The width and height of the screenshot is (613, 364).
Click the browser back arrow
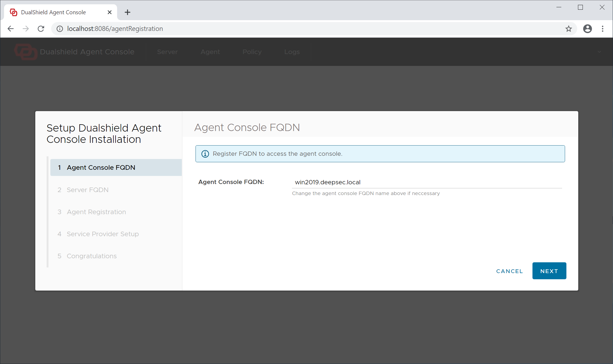[11, 29]
